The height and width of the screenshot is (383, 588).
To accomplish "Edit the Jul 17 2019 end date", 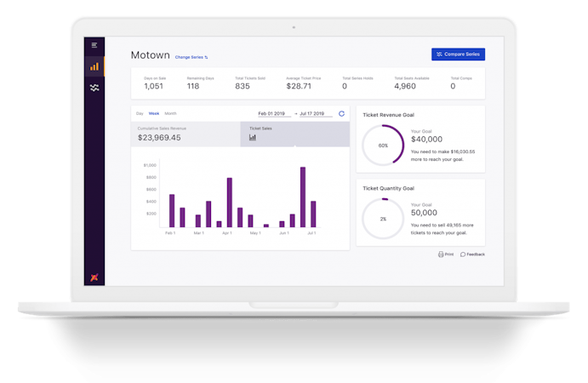I will coord(316,114).
